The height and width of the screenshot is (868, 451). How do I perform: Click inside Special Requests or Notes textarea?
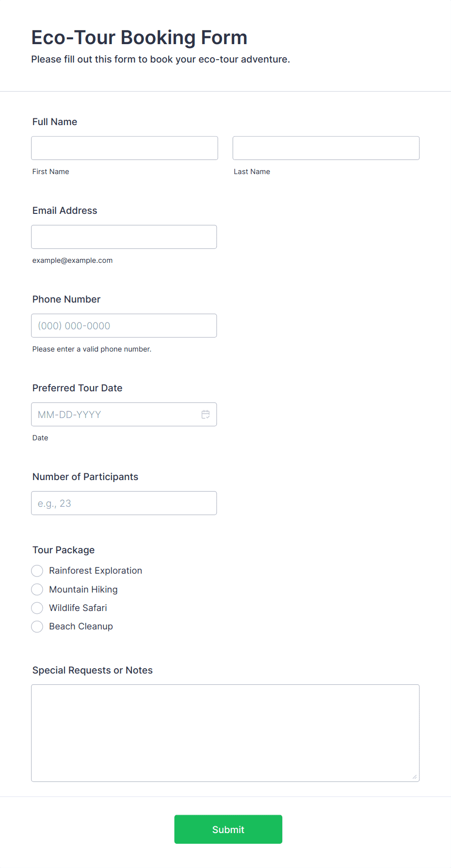click(x=225, y=733)
